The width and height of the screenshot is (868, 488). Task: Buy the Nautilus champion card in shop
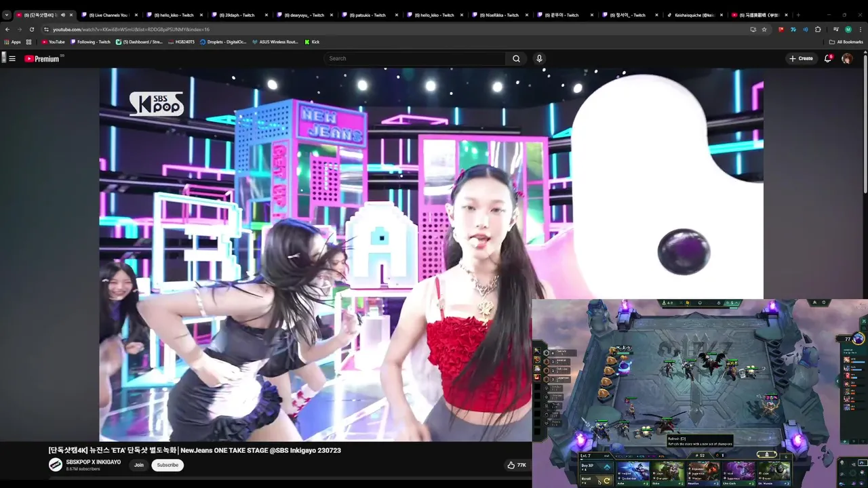tap(703, 473)
